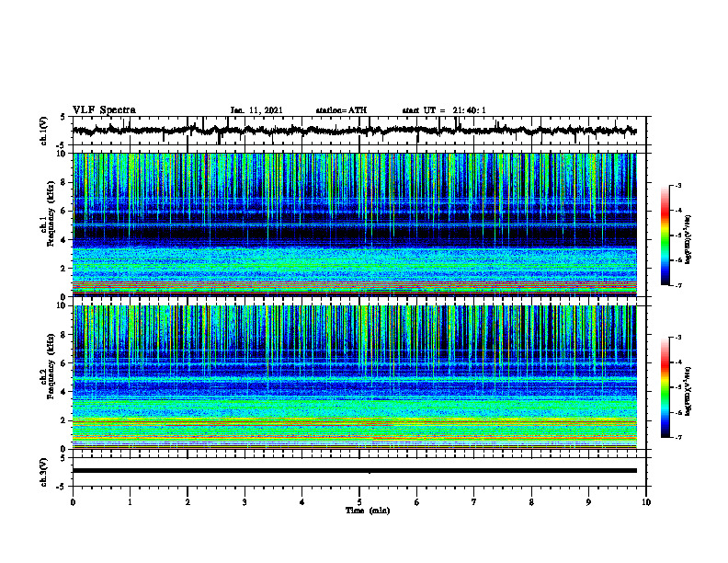Select the ch.1 "Frequency (kHz)" axis label
Viewport: 728px width, 563px height.
51,214
